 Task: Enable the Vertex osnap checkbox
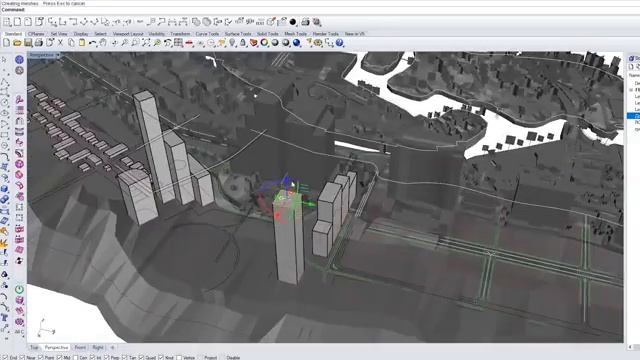click(178, 358)
